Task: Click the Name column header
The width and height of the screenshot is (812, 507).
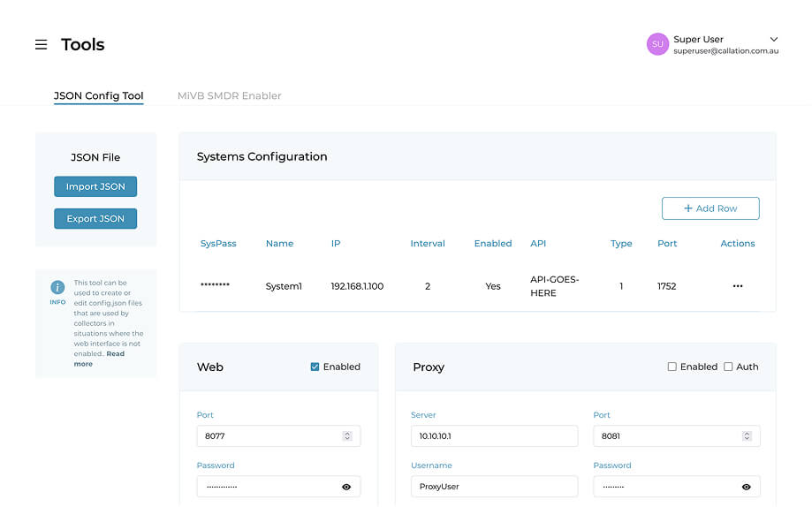Action: coord(279,244)
